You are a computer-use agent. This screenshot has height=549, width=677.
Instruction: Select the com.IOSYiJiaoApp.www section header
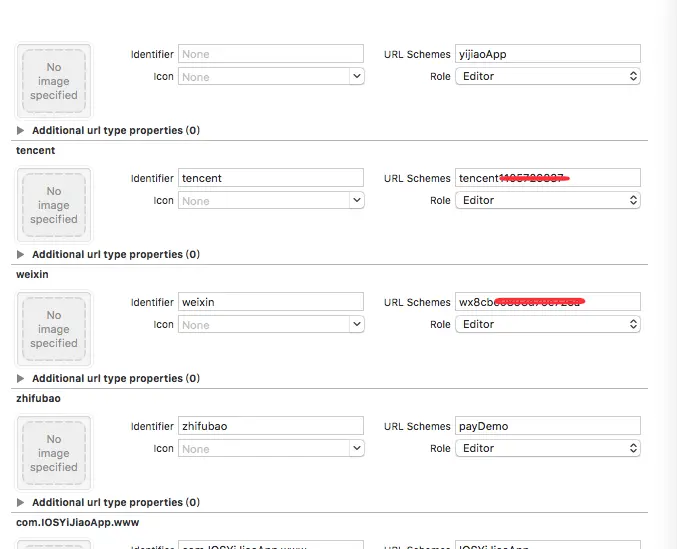pyautogui.click(x=78, y=522)
